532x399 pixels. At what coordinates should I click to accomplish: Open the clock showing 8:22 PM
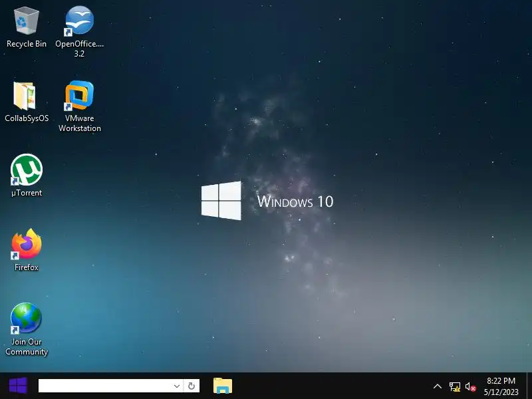[501, 386]
